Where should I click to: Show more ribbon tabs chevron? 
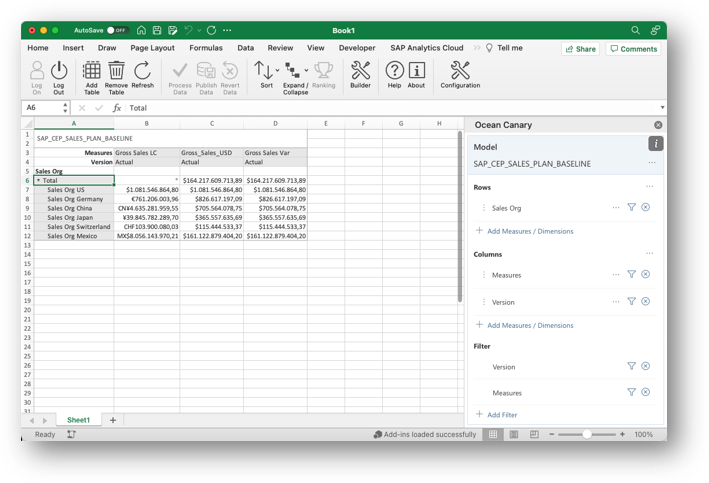click(477, 47)
